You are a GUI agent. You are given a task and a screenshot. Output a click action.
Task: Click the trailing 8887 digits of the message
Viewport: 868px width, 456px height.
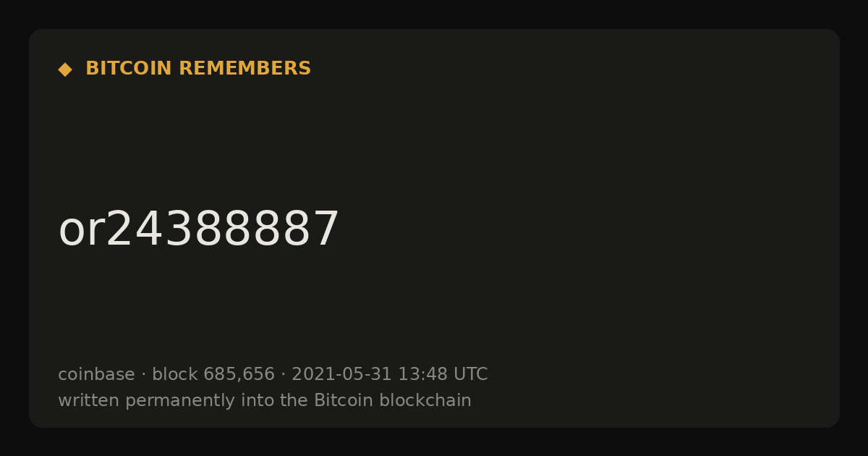[281, 230]
